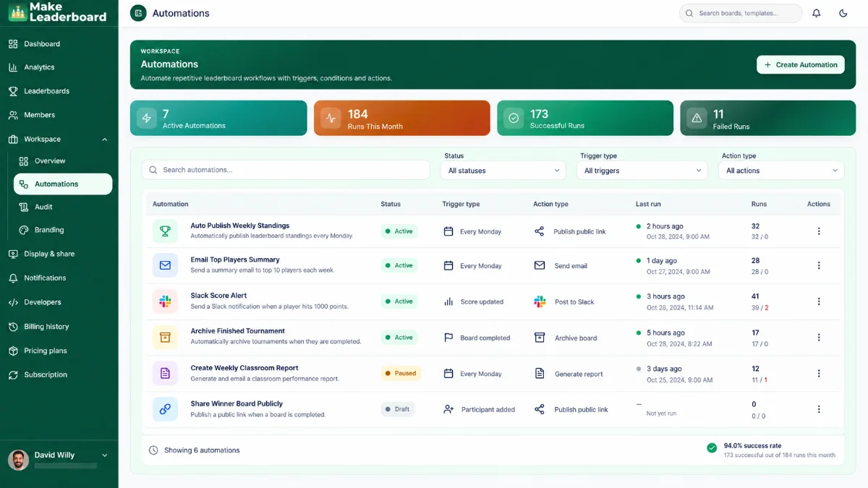Image resolution: width=868 pixels, height=488 pixels.
Task: Click the Post to Slack action icon
Action: [540, 301]
